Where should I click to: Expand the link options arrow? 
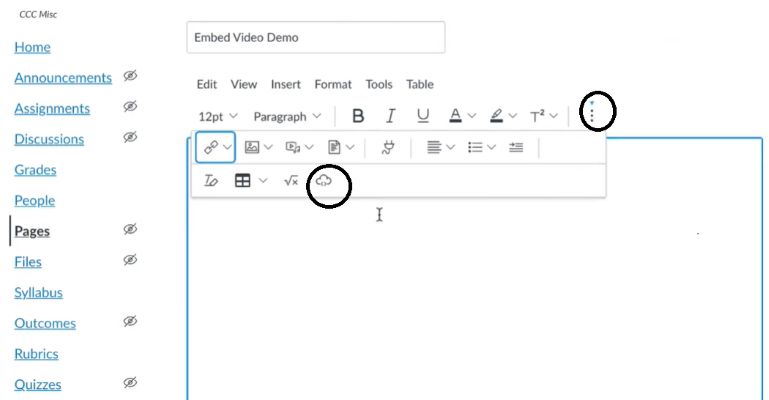228,147
